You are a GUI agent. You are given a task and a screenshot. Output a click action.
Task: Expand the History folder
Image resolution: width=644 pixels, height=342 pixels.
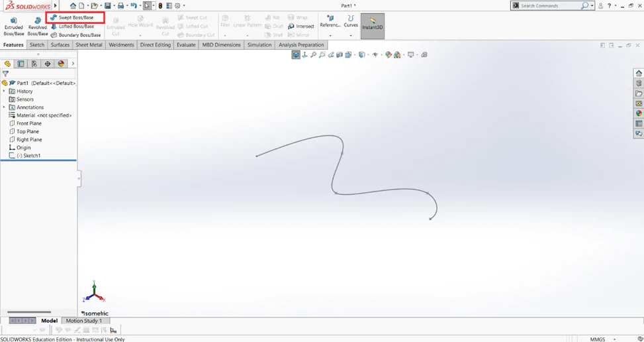4,91
